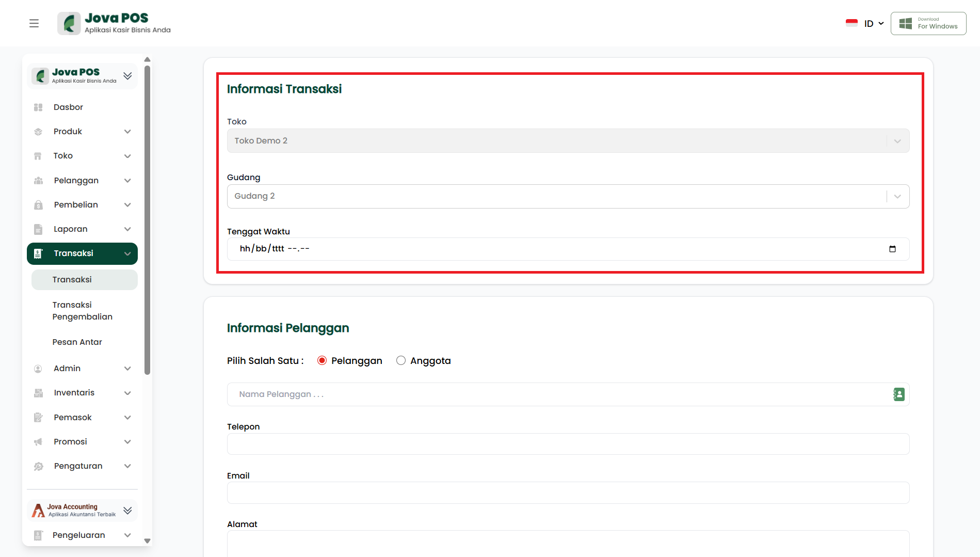The image size is (980, 557).
Task: Click the hamburger menu icon
Action: click(x=34, y=23)
